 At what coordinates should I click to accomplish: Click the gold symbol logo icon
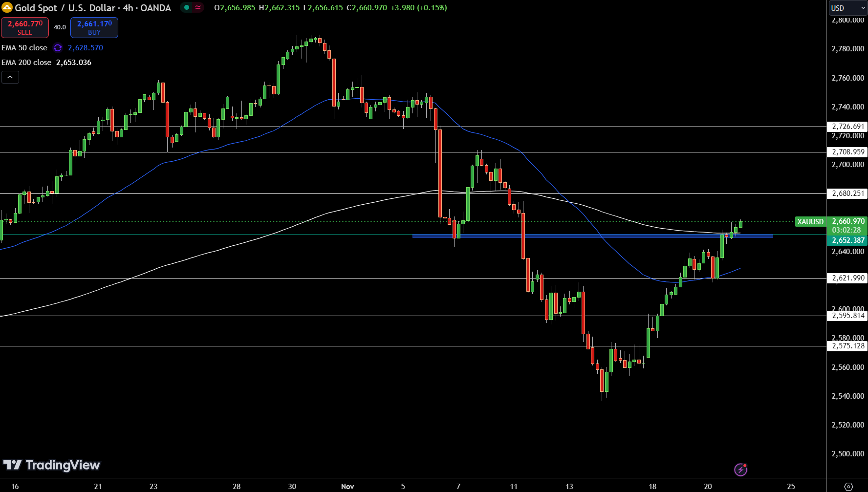click(7, 8)
